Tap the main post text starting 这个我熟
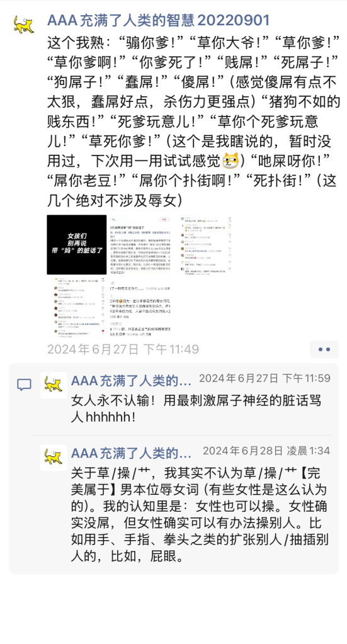Viewport: 347px width, 644px height. (193, 120)
